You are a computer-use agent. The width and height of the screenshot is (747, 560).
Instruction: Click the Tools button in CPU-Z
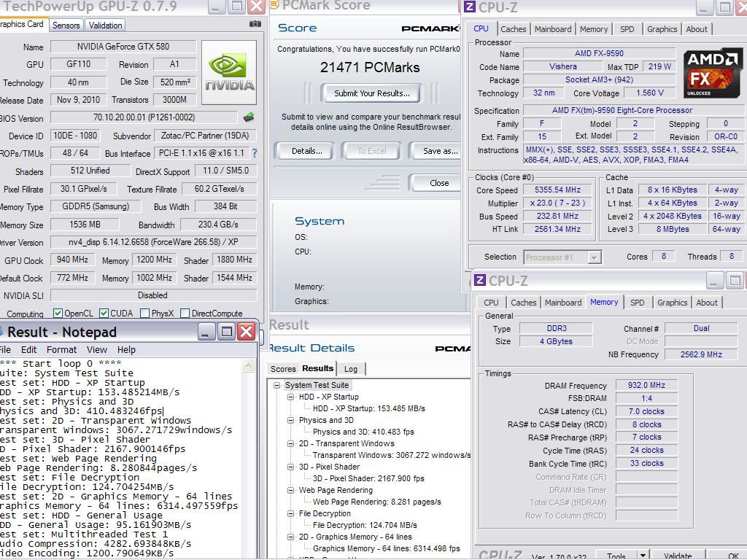tap(616, 555)
